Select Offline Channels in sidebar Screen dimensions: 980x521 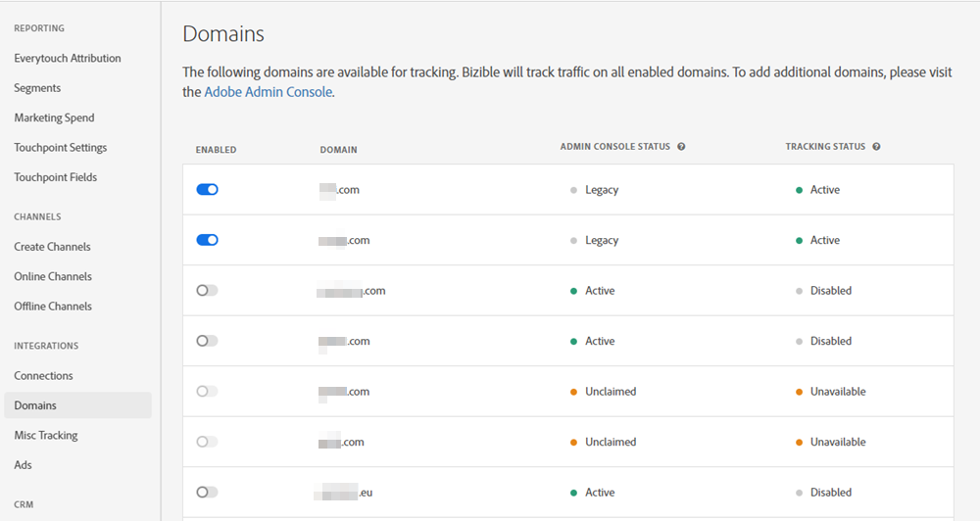click(53, 307)
